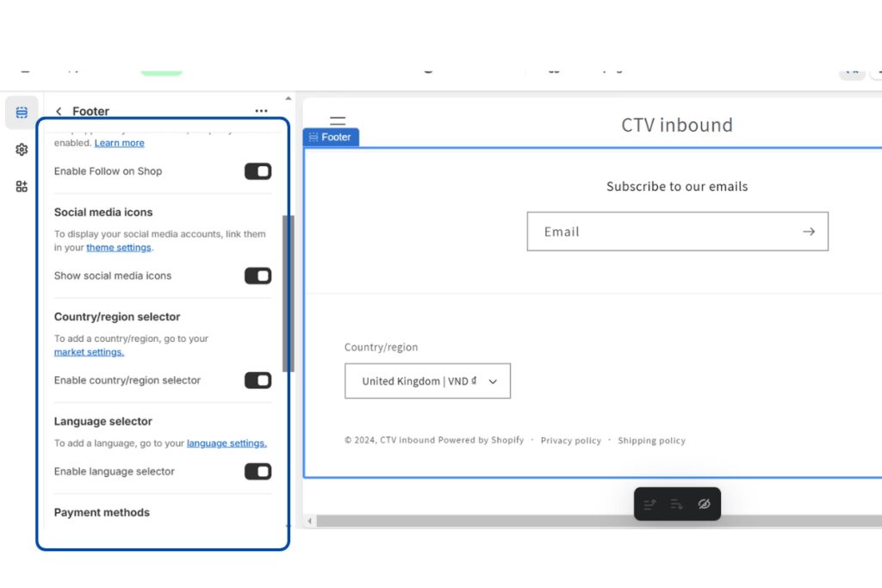Open the Shipping policy link in the preview
Viewport: 882px width, 588px height.
[651, 441]
